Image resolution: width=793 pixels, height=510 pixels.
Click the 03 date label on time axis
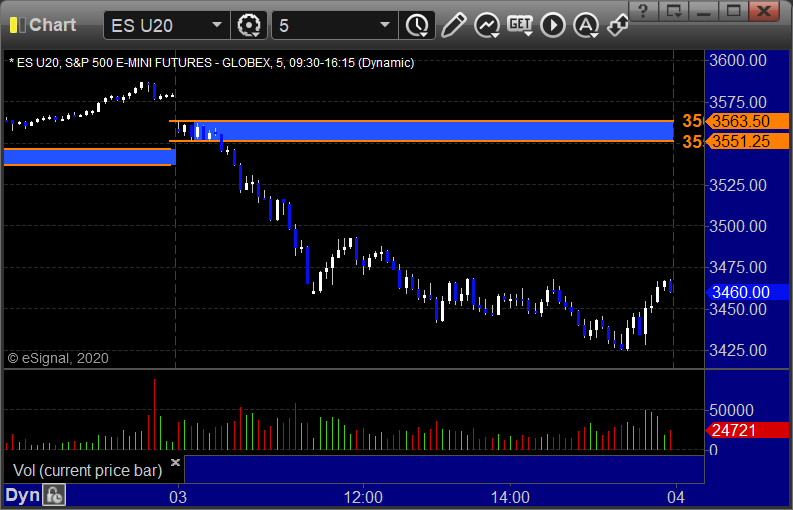(178, 497)
